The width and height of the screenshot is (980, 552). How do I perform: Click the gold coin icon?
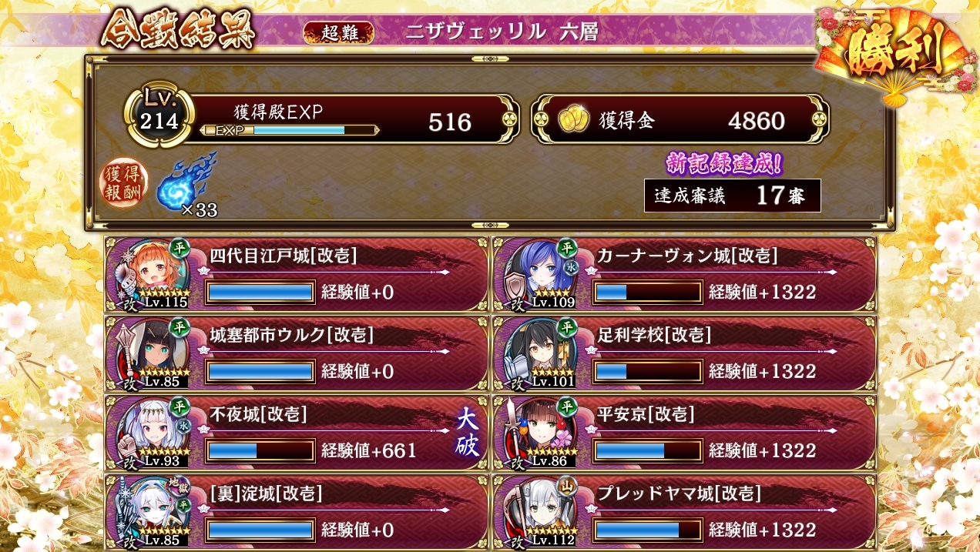571,120
